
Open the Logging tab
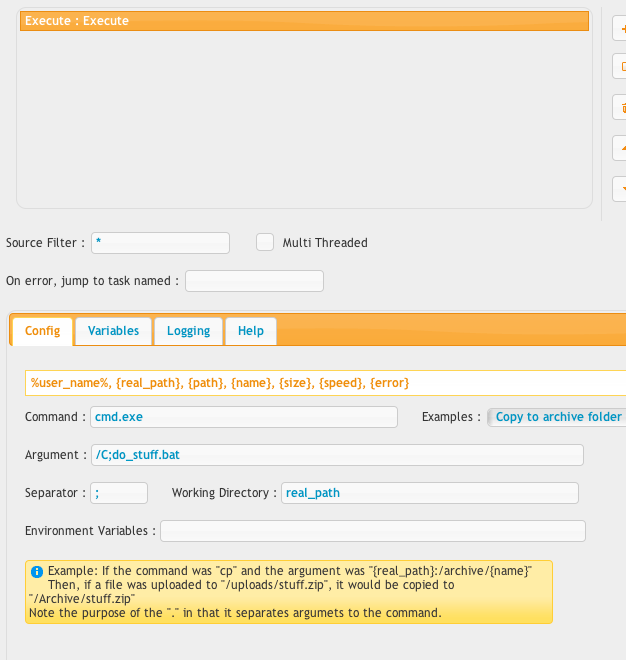click(188, 331)
